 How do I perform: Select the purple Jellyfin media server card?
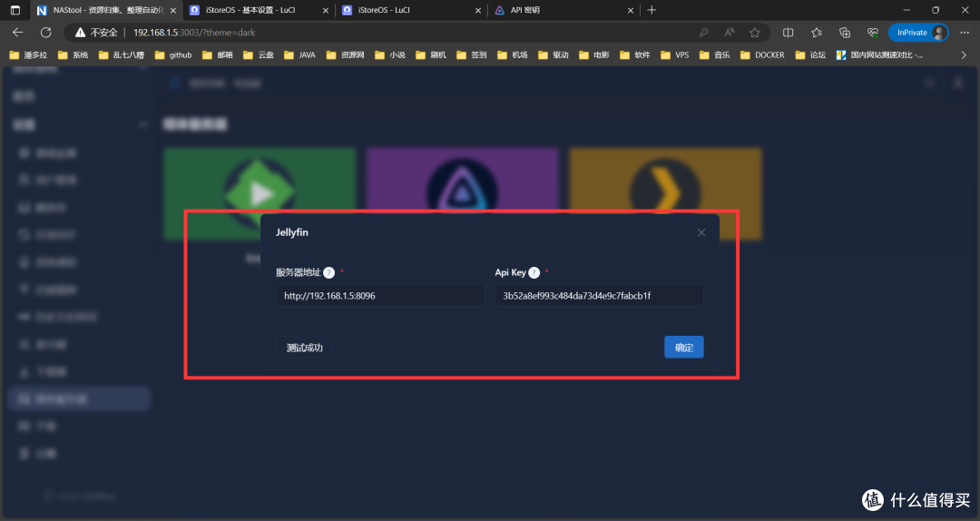tap(463, 178)
